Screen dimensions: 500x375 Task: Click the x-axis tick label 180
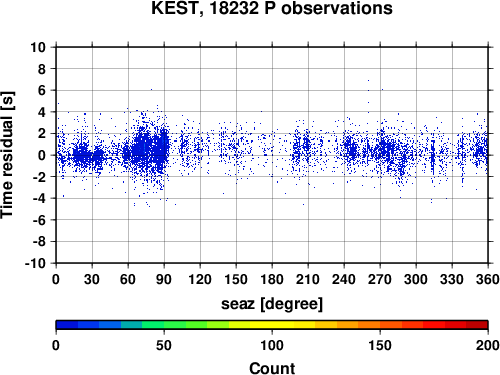(272, 279)
